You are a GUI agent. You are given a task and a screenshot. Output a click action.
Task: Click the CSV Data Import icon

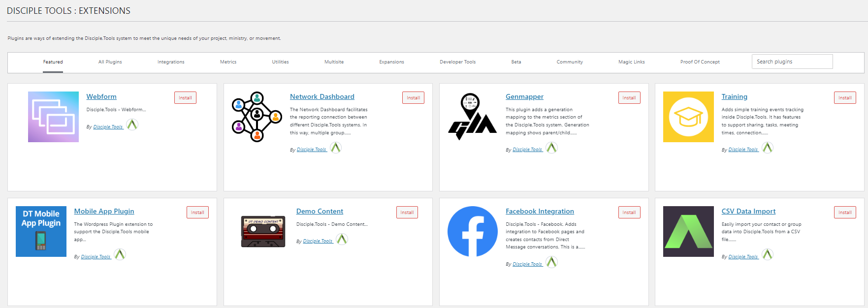click(x=688, y=231)
